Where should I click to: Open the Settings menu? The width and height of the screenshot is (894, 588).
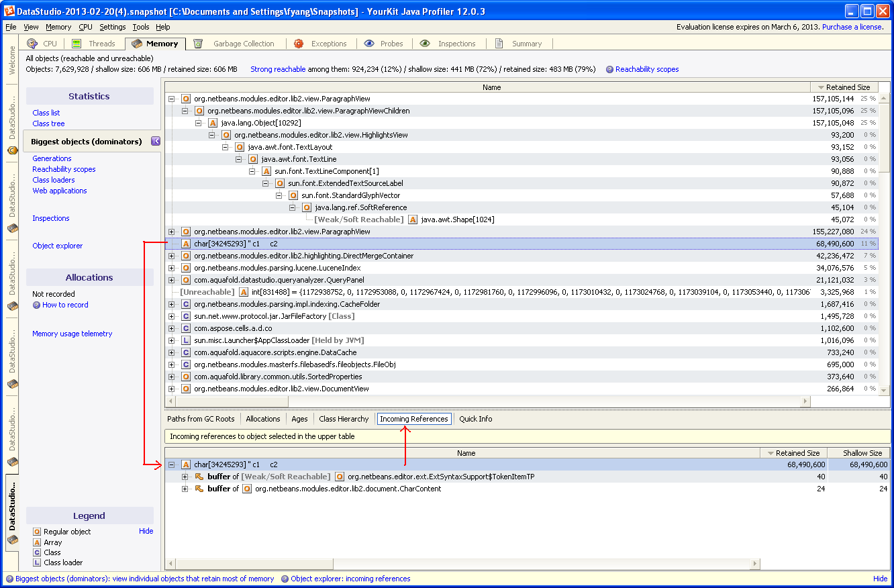[113, 27]
